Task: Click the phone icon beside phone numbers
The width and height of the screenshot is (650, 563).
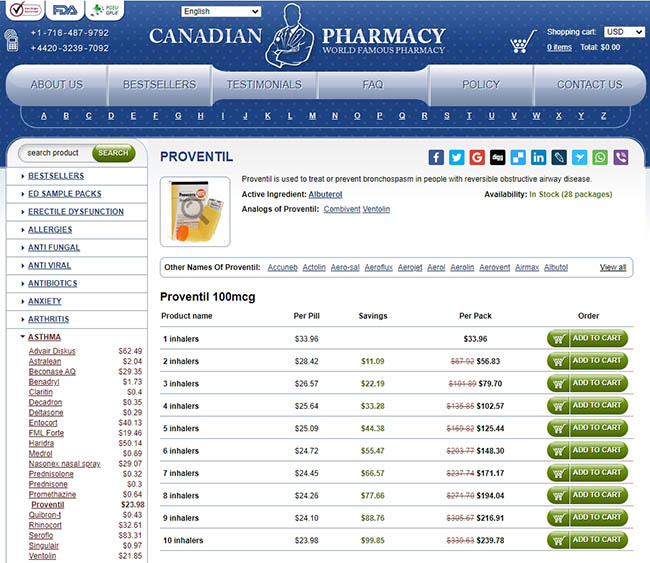Action: 12,40
